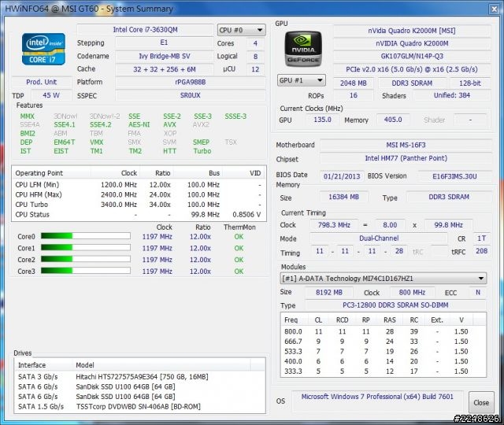Click the tRFC 208 value

click(481, 251)
